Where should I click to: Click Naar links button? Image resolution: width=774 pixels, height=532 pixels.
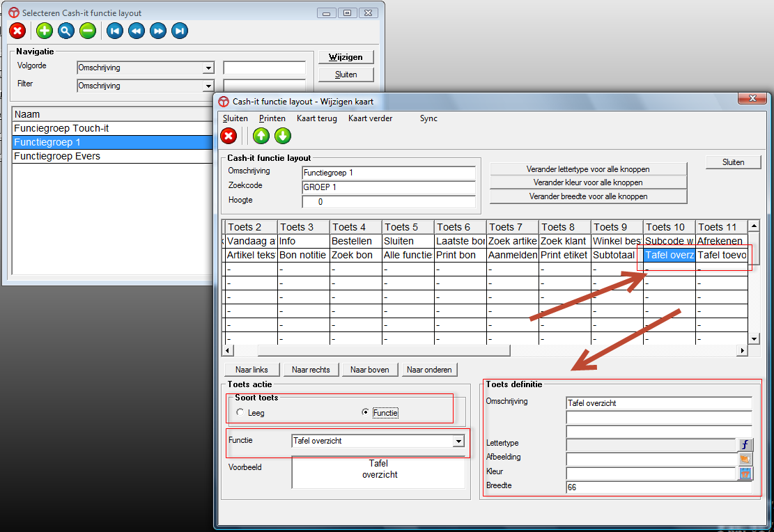click(x=251, y=370)
